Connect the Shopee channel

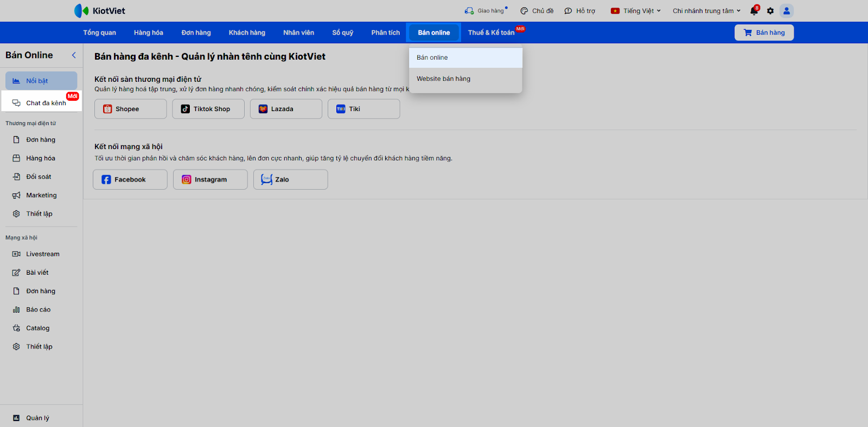coord(131,109)
